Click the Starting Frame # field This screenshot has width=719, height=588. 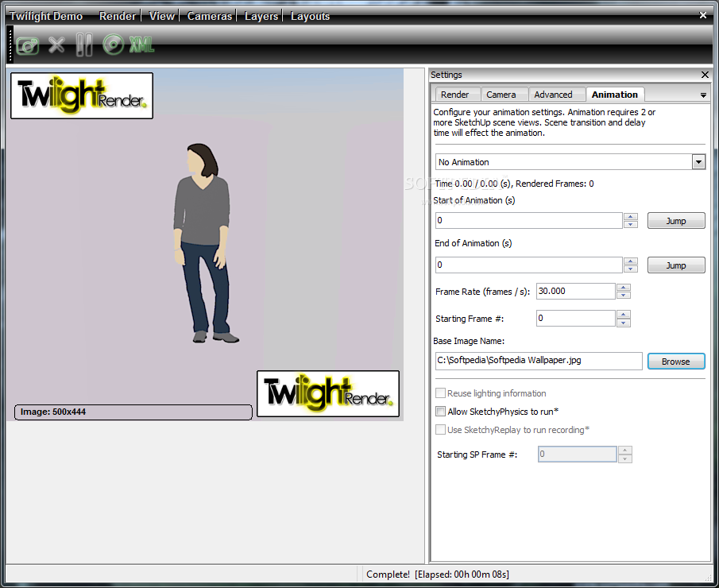(575, 319)
